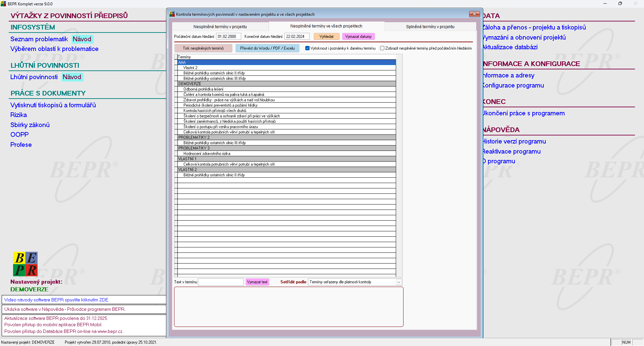This screenshot has width=644, height=346.
Task: Open Konfigurace programu link
Action: click(x=514, y=85)
